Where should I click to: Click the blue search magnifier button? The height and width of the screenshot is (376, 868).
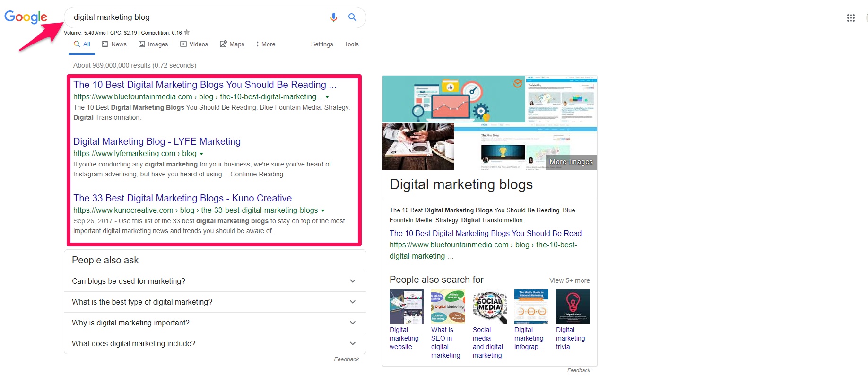click(x=352, y=17)
